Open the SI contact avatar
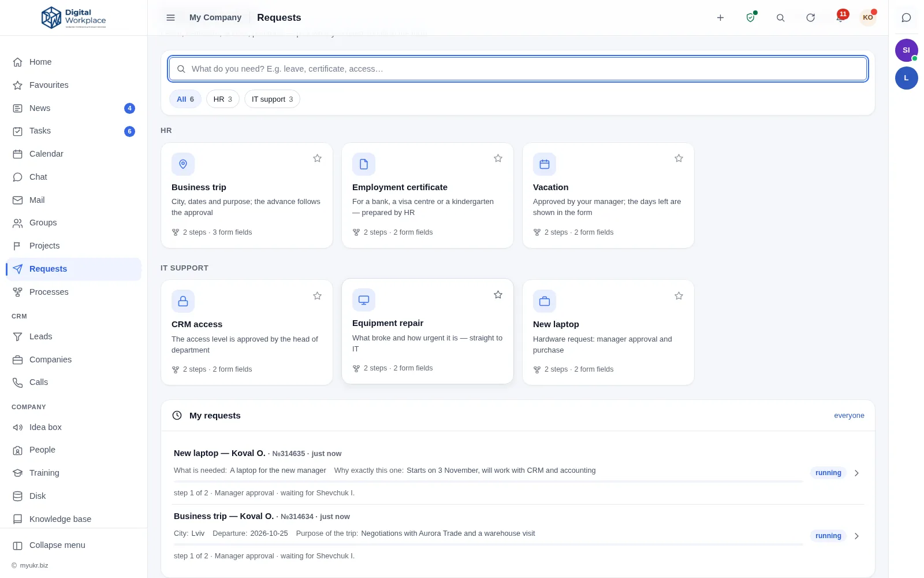 click(x=906, y=50)
